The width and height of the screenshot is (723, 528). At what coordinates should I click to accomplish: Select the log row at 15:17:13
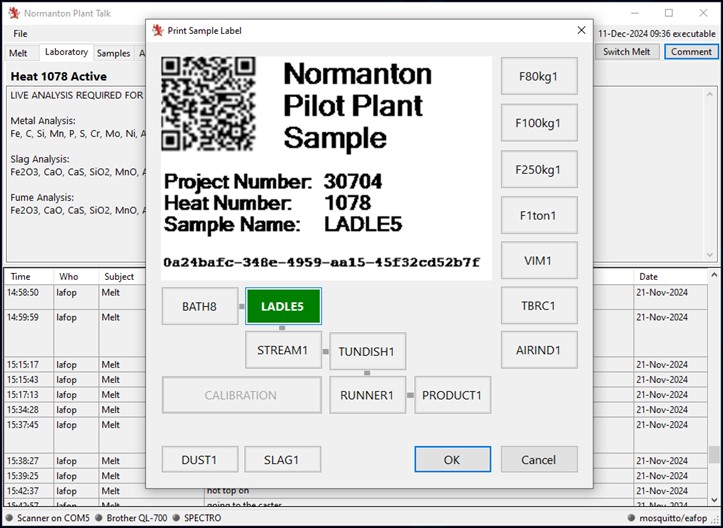coord(355,395)
